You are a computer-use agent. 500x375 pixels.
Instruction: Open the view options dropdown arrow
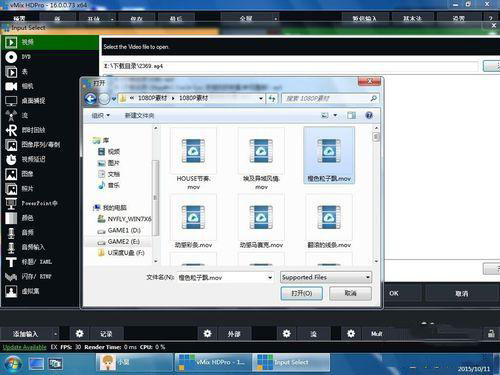click(x=336, y=115)
